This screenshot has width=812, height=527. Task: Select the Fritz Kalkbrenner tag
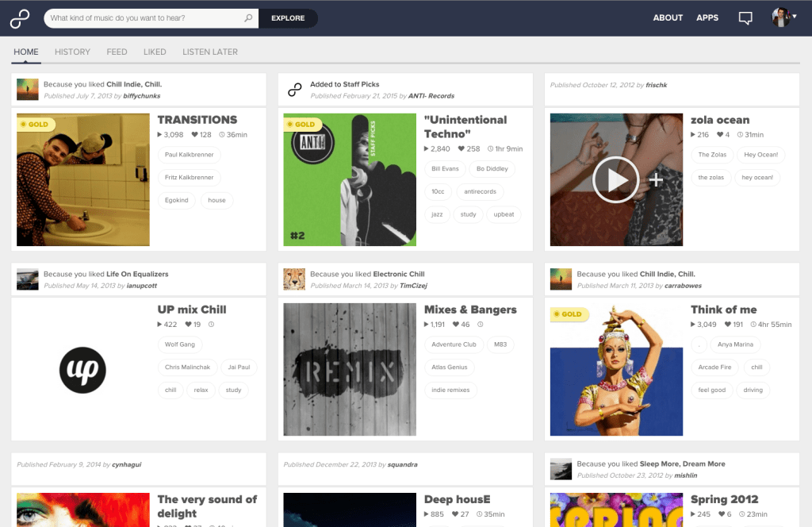click(189, 177)
